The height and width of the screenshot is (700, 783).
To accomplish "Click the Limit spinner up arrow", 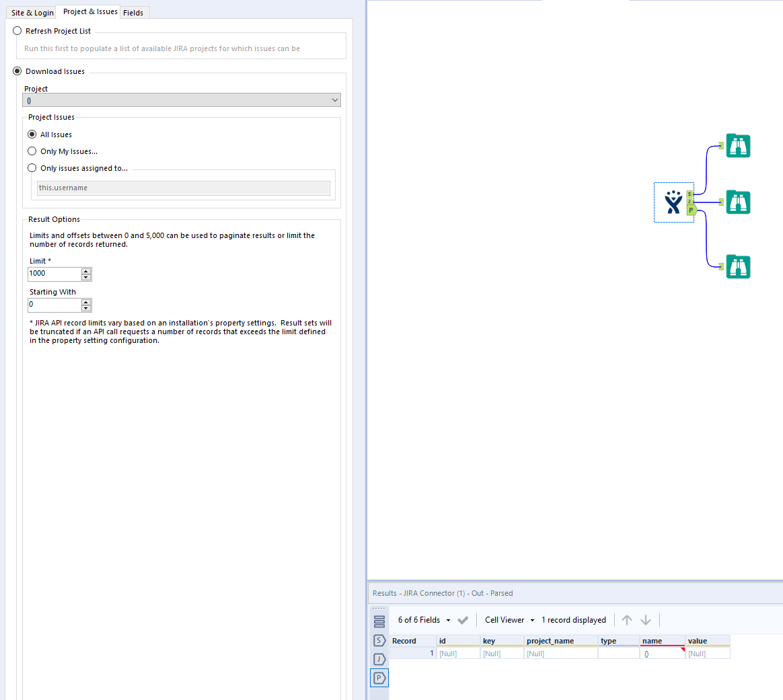I will point(86,270).
